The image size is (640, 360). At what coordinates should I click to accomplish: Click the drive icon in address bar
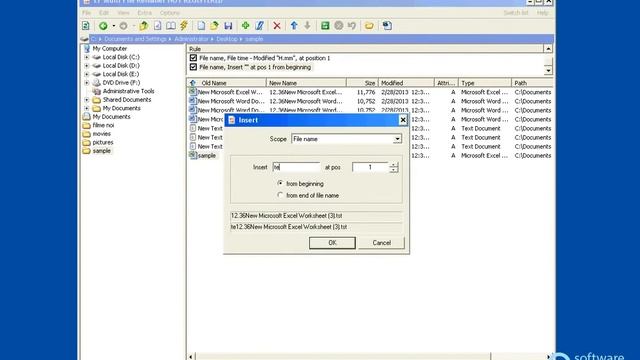click(84, 39)
